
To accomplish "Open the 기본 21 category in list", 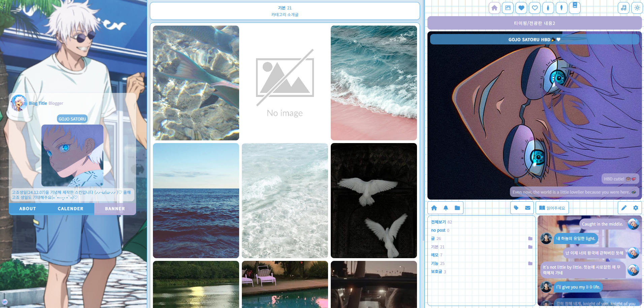I will coord(438,247).
